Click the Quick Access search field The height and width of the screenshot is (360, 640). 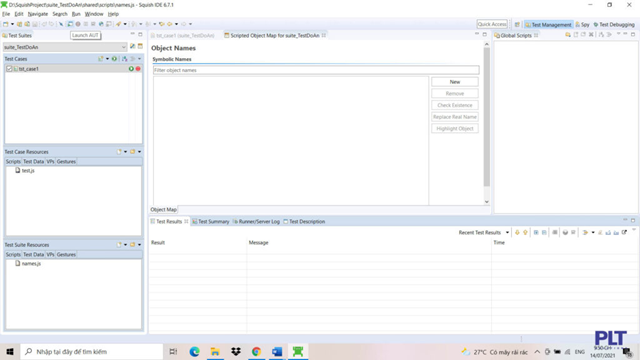[x=492, y=24]
